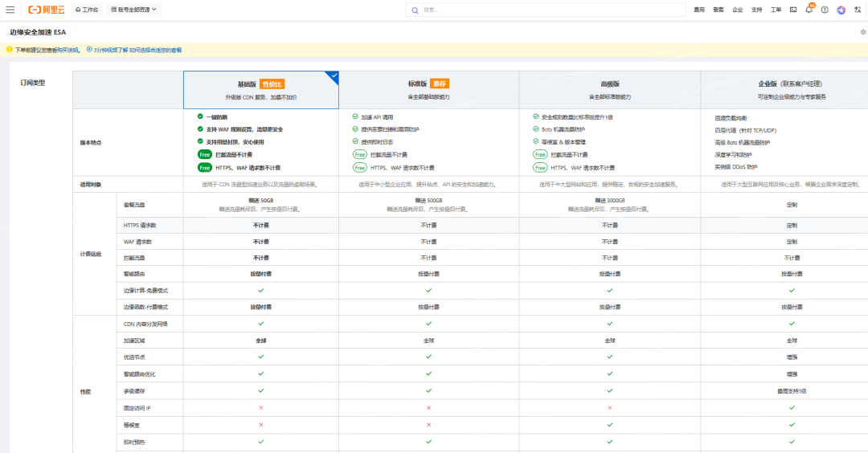Click the 高级版 checkmark for 等候室
This screenshot has width=868, height=453.
coord(609,425)
